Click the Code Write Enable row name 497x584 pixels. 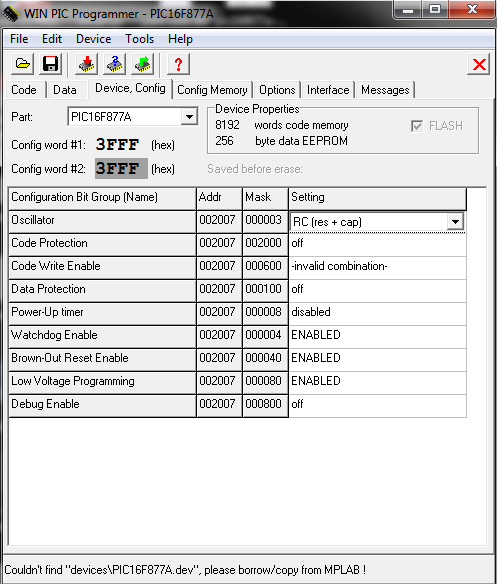pyautogui.click(x=102, y=267)
